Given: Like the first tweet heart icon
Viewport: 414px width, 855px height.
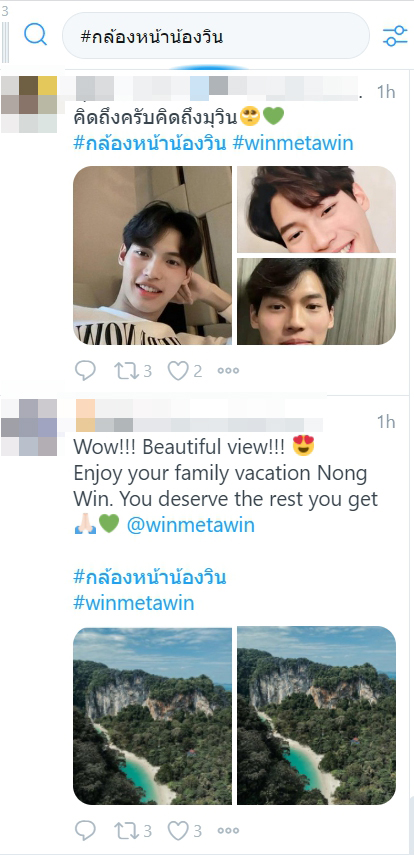Looking at the screenshot, I should click(184, 371).
